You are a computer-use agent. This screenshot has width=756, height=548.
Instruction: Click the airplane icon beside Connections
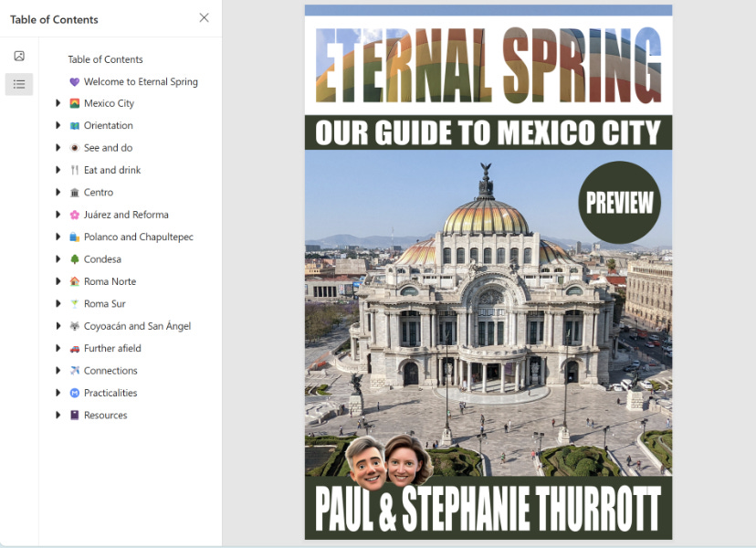[x=74, y=371]
